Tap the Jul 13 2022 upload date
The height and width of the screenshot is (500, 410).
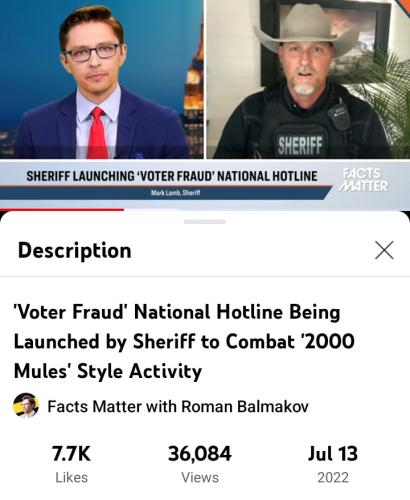pos(333,454)
